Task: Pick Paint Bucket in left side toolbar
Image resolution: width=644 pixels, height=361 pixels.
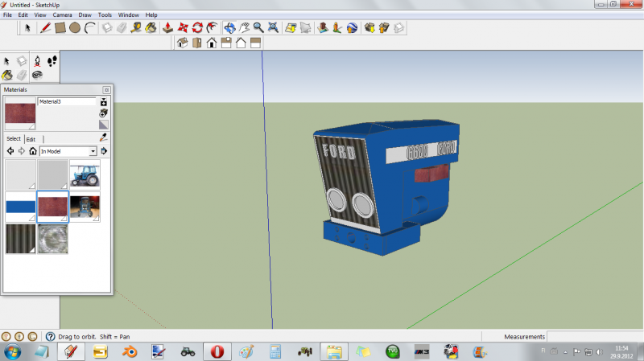Action: click(x=7, y=75)
